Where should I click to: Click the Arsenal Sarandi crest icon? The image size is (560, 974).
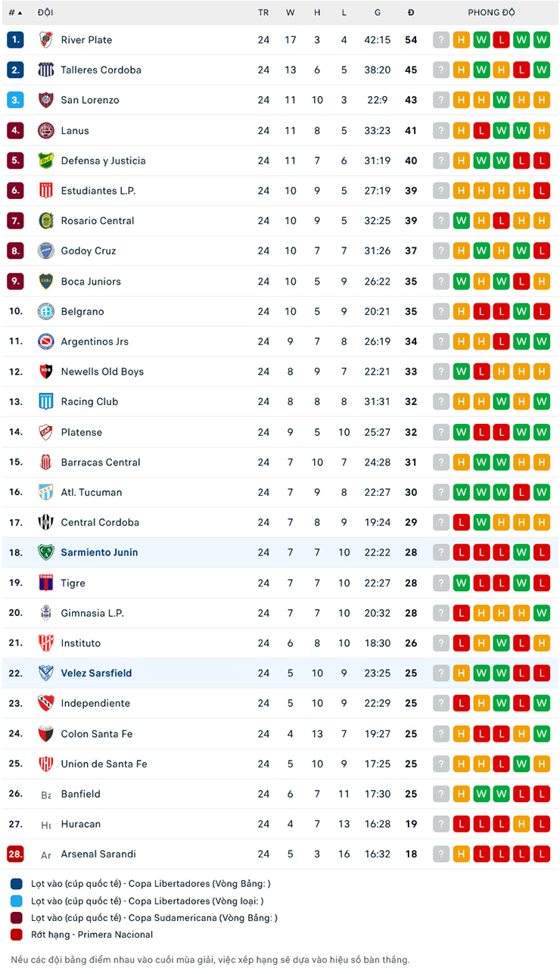point(45,854)
